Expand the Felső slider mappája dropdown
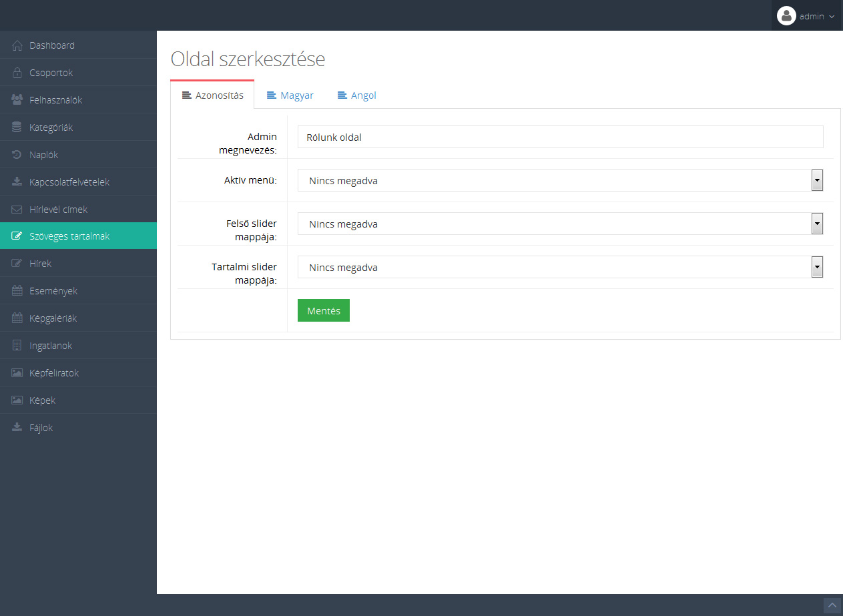This screenshot has width=843, height=616. [x=559, y=224]
